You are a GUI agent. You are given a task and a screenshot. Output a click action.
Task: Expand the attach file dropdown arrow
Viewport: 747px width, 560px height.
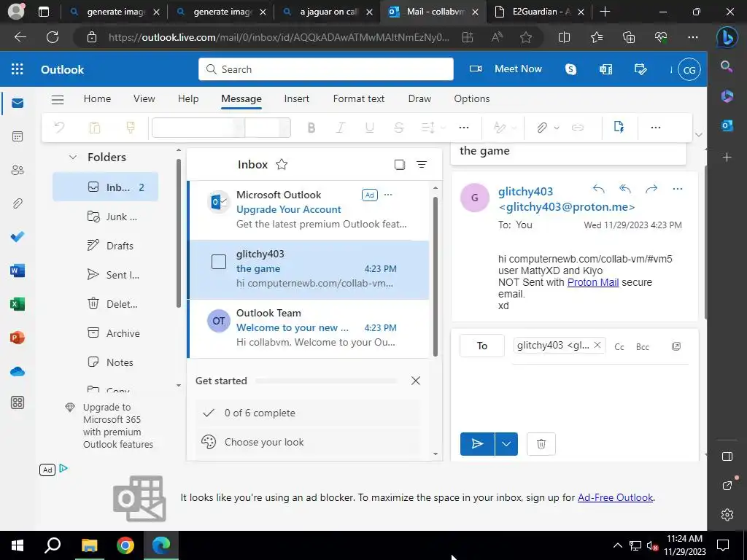pos(557,128)
